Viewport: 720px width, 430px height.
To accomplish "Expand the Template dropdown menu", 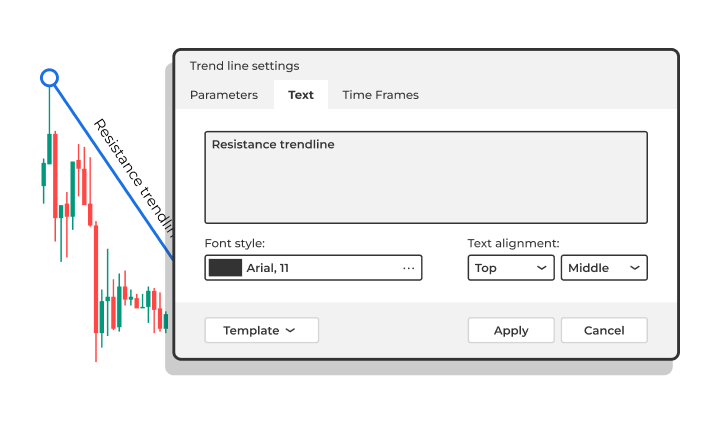I will click(x=261, y=330).
